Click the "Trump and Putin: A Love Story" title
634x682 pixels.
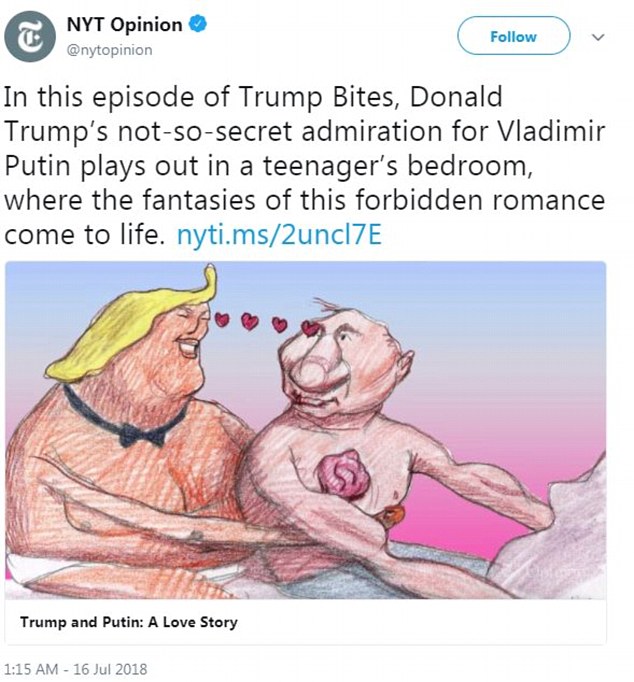click(x=129, y=623)
